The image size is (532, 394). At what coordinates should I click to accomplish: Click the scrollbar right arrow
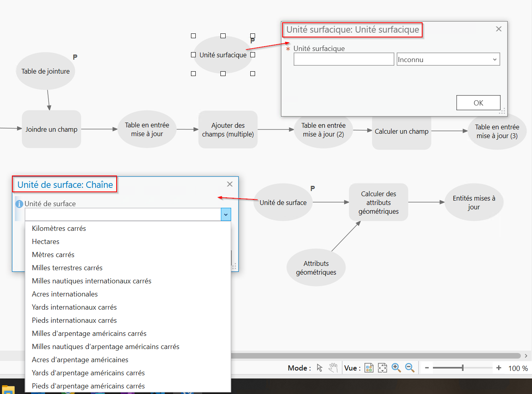pyautogui.click(x=526, y=356)
